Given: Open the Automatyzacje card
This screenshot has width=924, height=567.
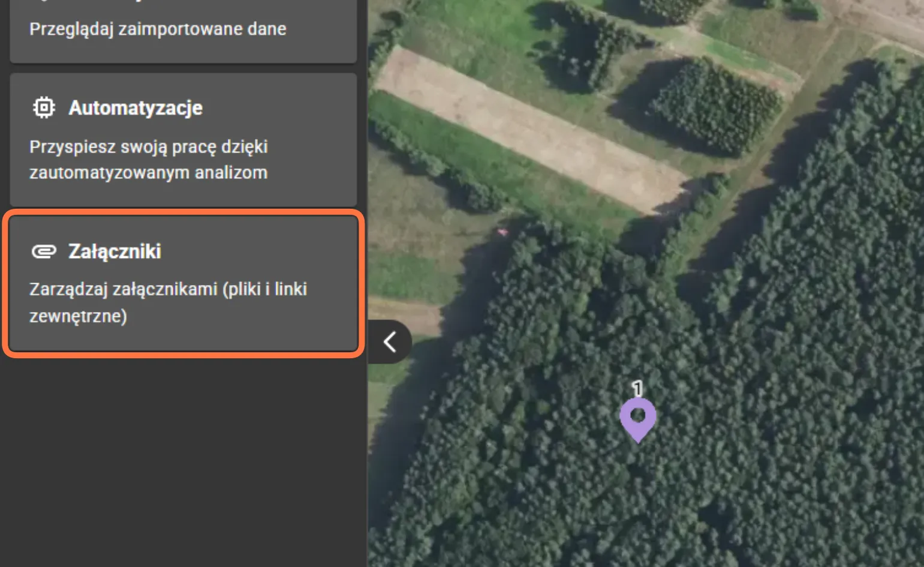Looking at the screenshot, I should pyautogui.click(x=183, y=140).
